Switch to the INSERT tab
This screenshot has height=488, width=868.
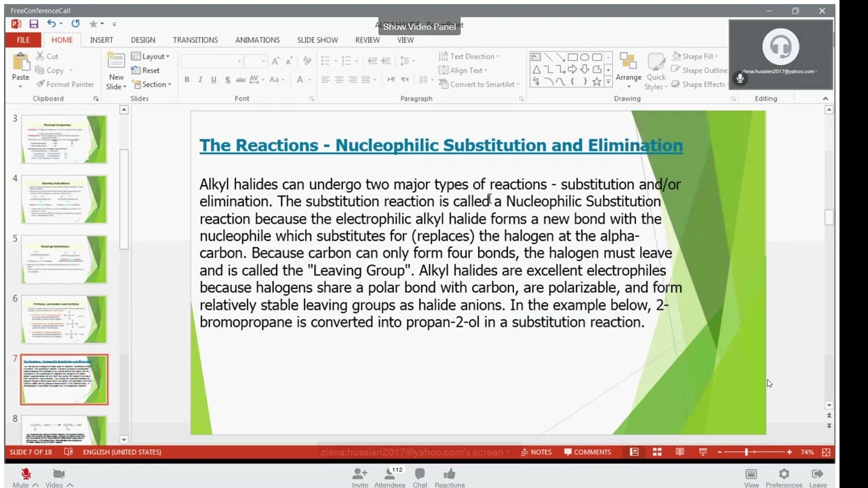(x=102, y=40)
